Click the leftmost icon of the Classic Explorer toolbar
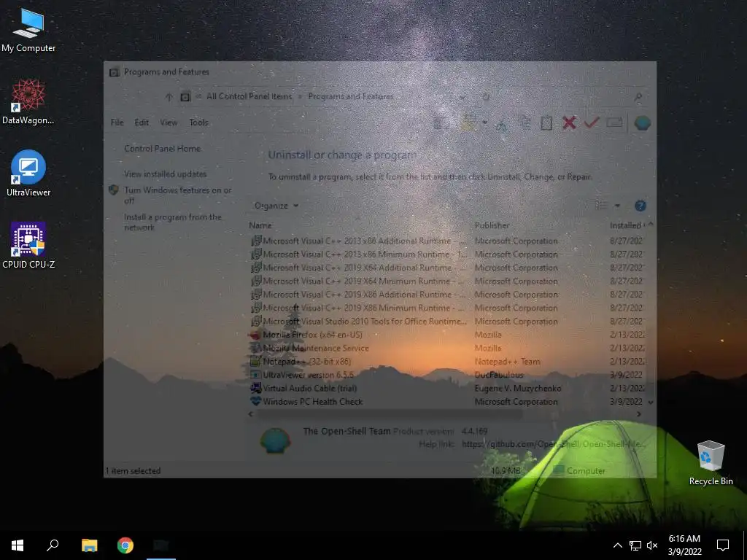747x560 pixels. (441, 122)
